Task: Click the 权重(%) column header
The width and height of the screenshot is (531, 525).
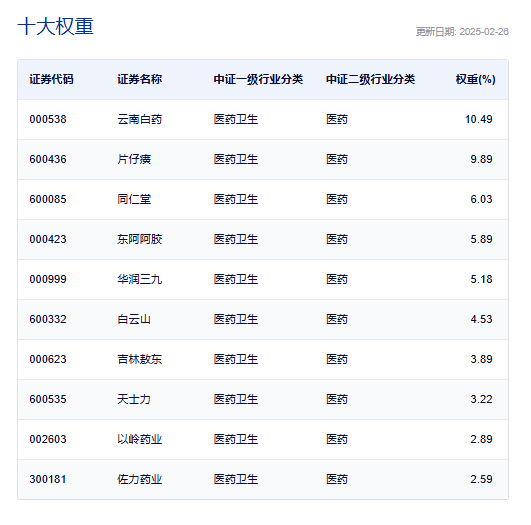Action: (475, 80)
